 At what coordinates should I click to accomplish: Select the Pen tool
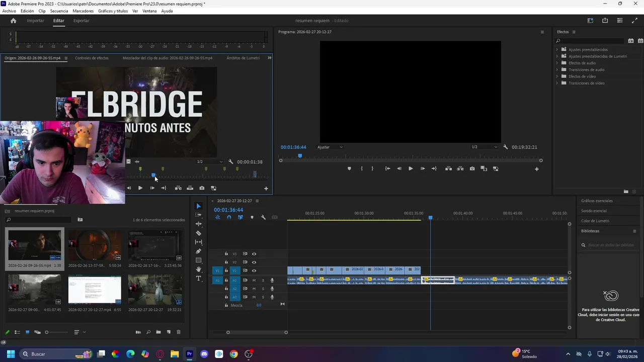198,251
